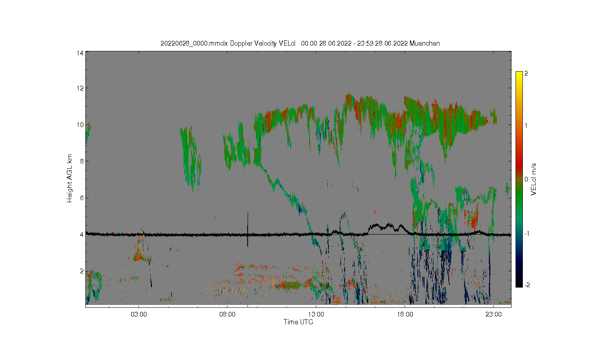Click the velocity colorbar strip
Image resolution: width=607 pixels, height=364 pixels.
[519, 179]
